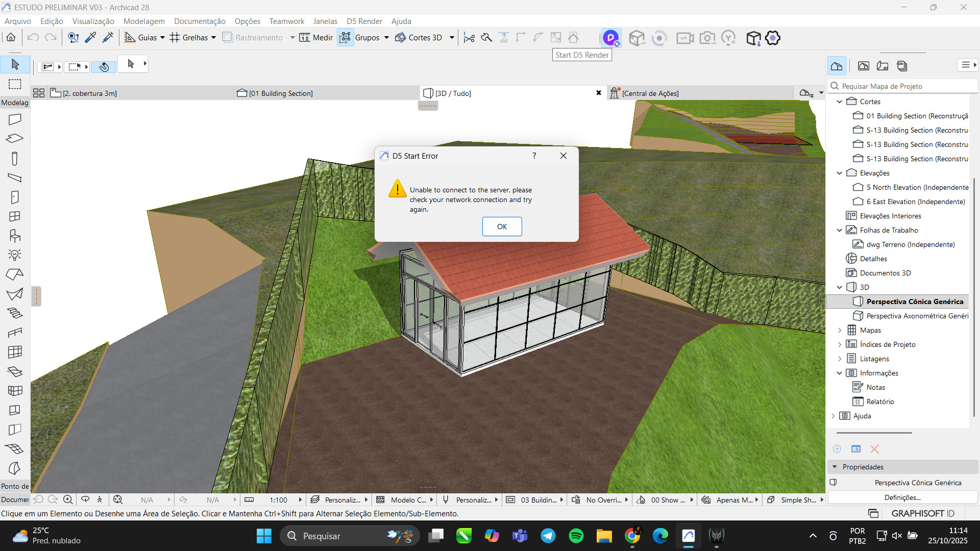Toggle the Rastreamento trace checkbox

[x=228, y=38]
